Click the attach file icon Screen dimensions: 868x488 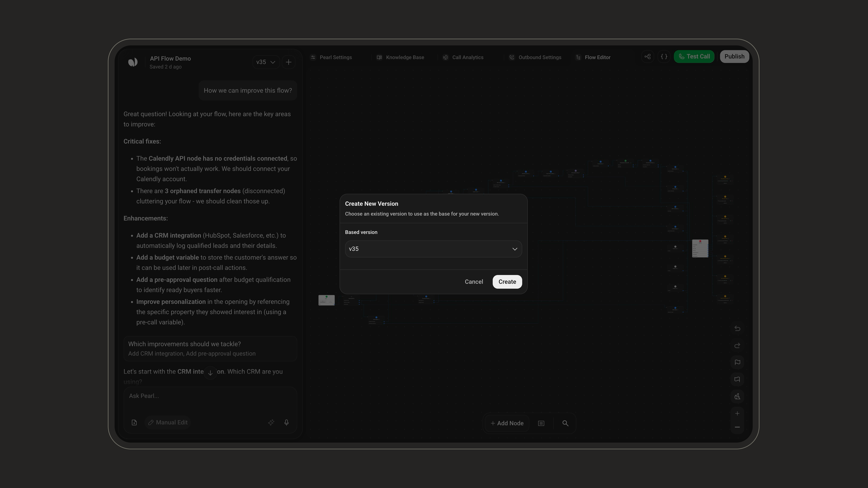(x=134, y=422)
